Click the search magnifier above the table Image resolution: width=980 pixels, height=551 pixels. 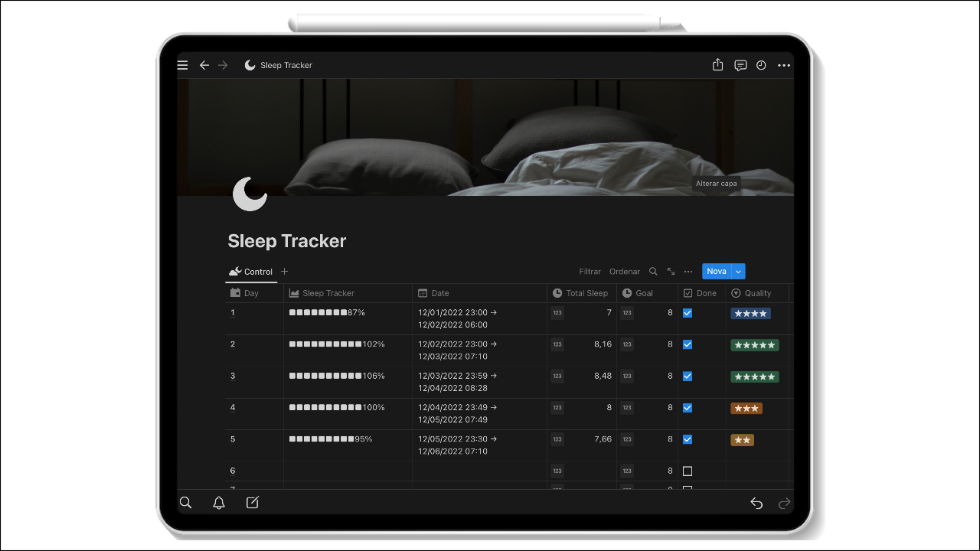653,271
